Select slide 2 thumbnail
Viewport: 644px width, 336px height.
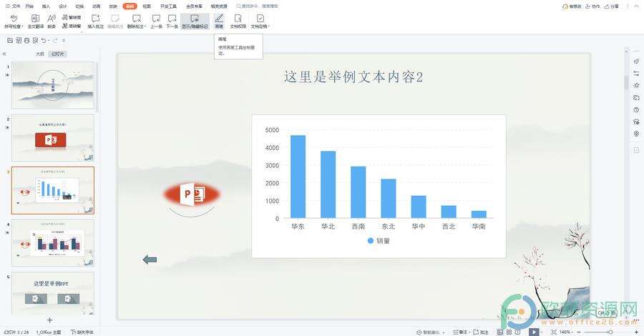[53, 138]
